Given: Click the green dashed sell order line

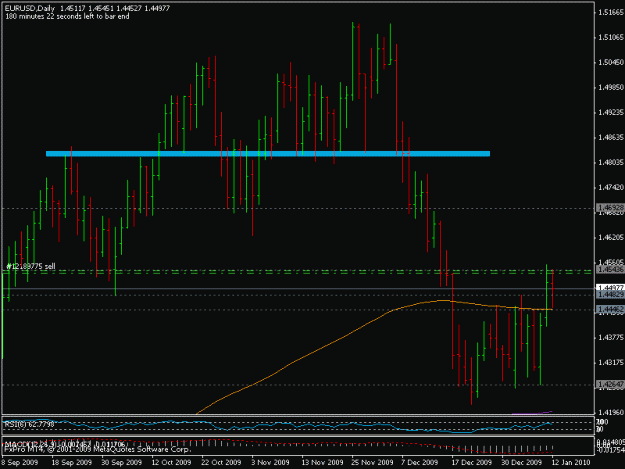Looking at the screenshot, I should (x=297, y=272).
